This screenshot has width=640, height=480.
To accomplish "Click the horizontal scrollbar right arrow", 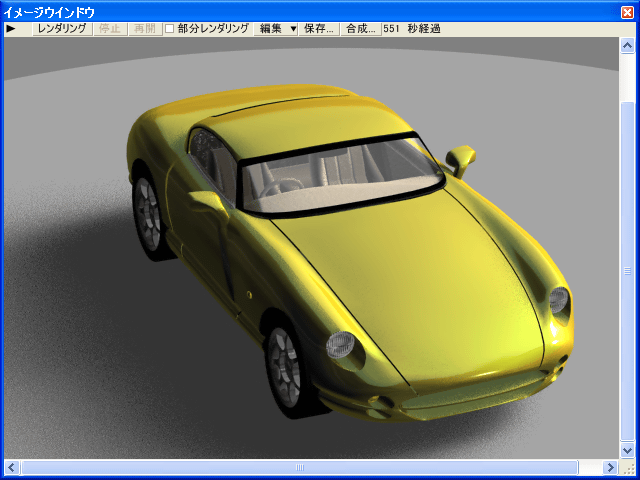I will tap(610, 467).
